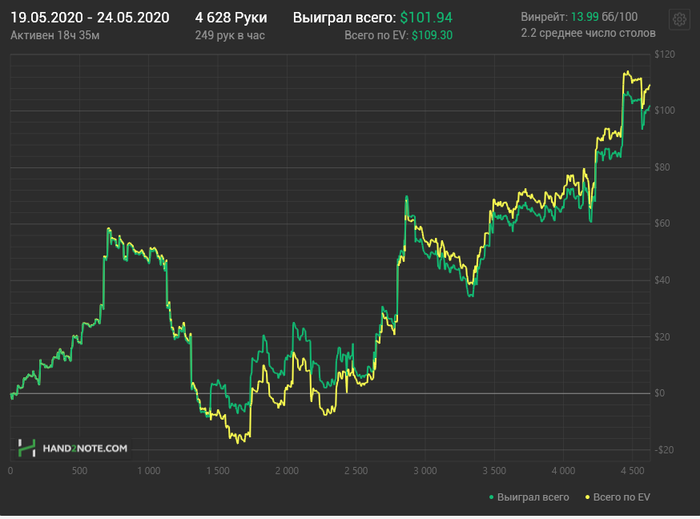Click the $120 y-axis label
Viewport: 700px width, 519px height.
[x=664, y=54]
